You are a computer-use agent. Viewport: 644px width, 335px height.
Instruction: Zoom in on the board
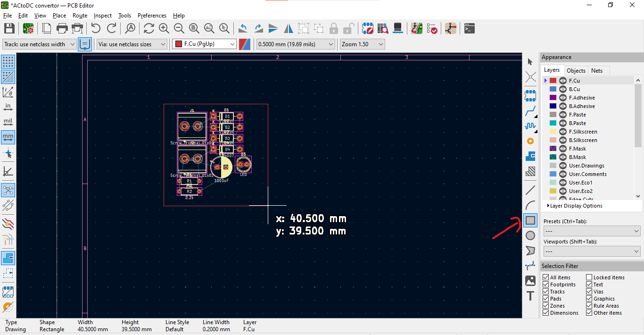(x=164, y=28)
